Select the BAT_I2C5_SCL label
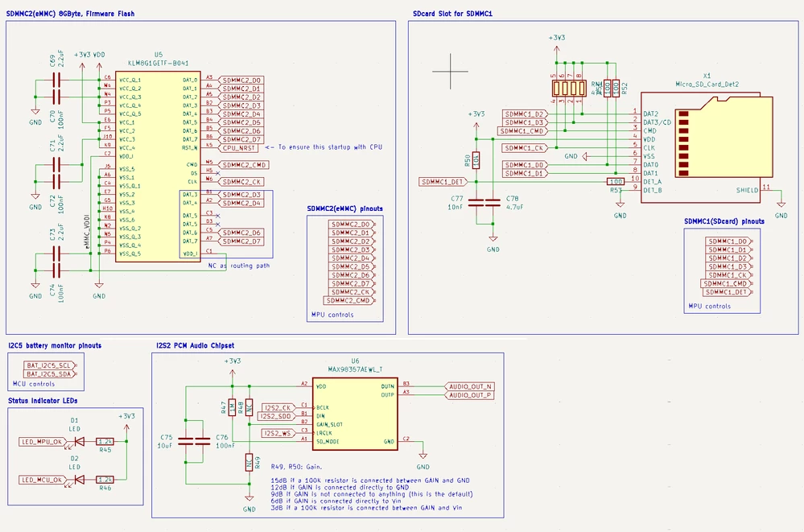This screenshot has width=804, height=532. pos(50,365)
